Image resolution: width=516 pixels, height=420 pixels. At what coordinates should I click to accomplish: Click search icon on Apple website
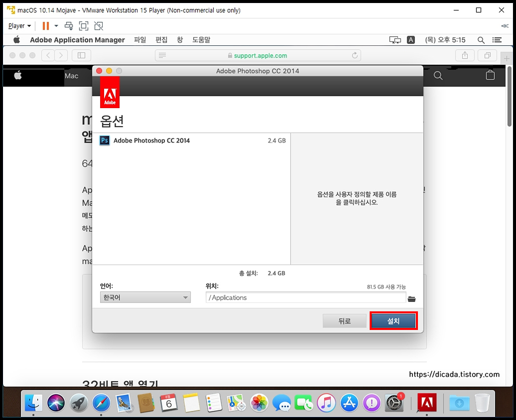tap(438, 76)
